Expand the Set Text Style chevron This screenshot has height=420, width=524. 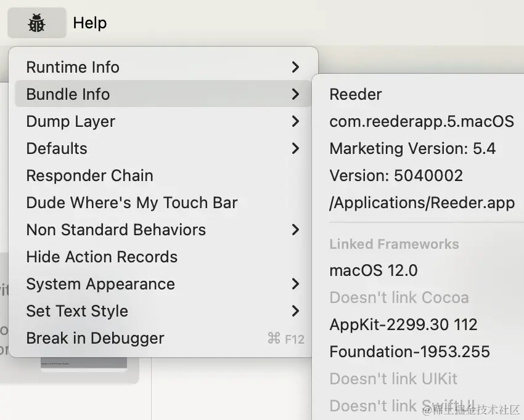[x=295, y=311]
